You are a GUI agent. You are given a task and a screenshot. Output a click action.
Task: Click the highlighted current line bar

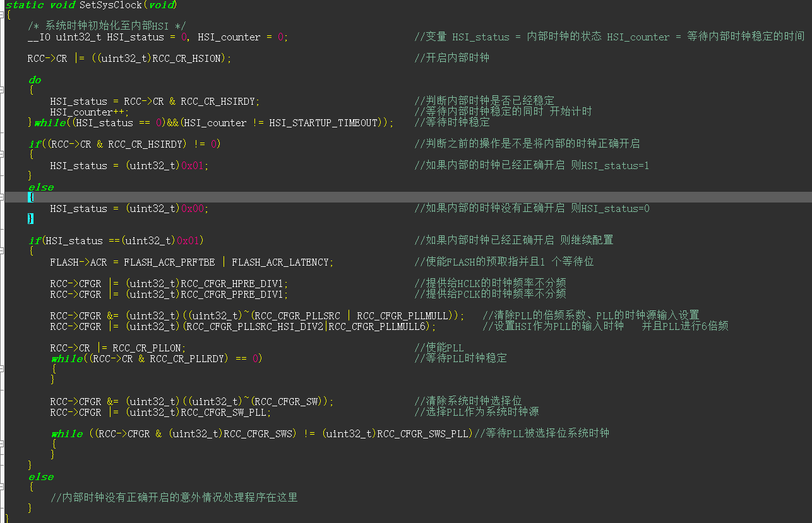point(408,197)
